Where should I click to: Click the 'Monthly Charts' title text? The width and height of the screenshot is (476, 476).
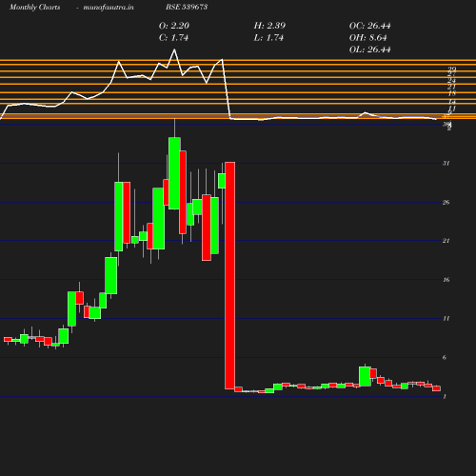(x=34, y=7)
